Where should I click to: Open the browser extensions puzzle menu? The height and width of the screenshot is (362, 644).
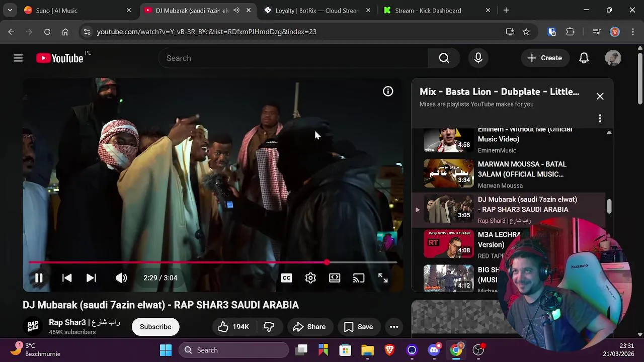coord(570,32)
